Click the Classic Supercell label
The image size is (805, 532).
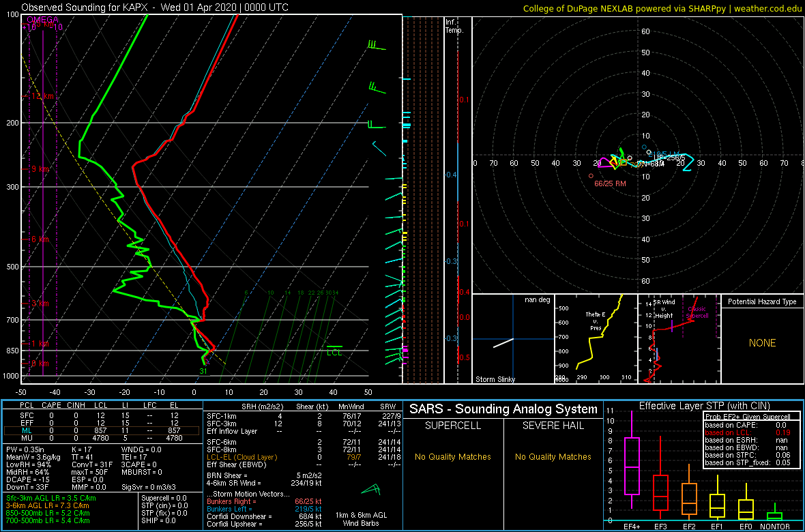tap(698, 312)
